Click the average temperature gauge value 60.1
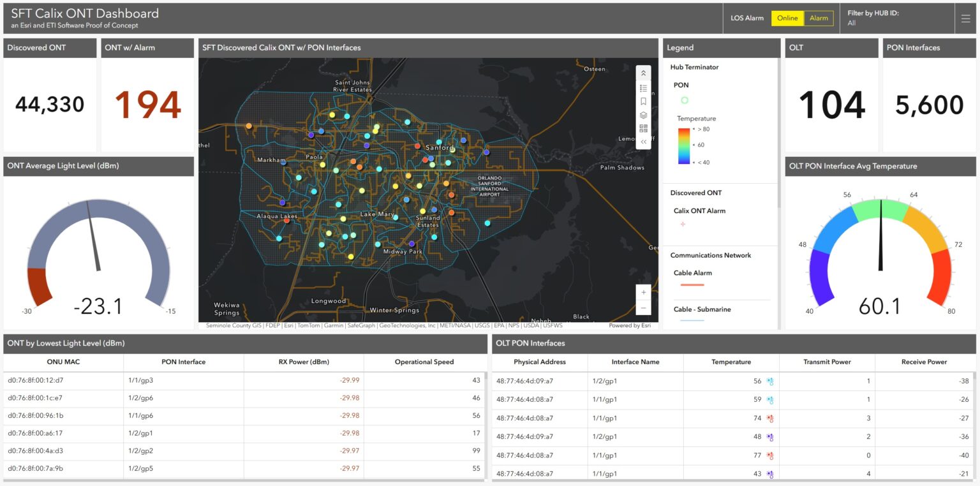Screen dimensions: 980x486 (x=880, y=307)
